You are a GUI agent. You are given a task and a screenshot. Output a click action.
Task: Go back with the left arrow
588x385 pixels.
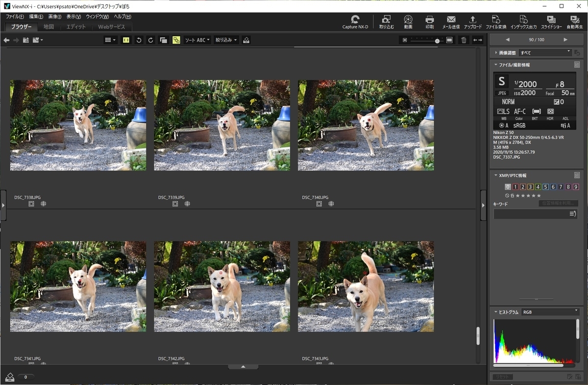pos(6,40)
